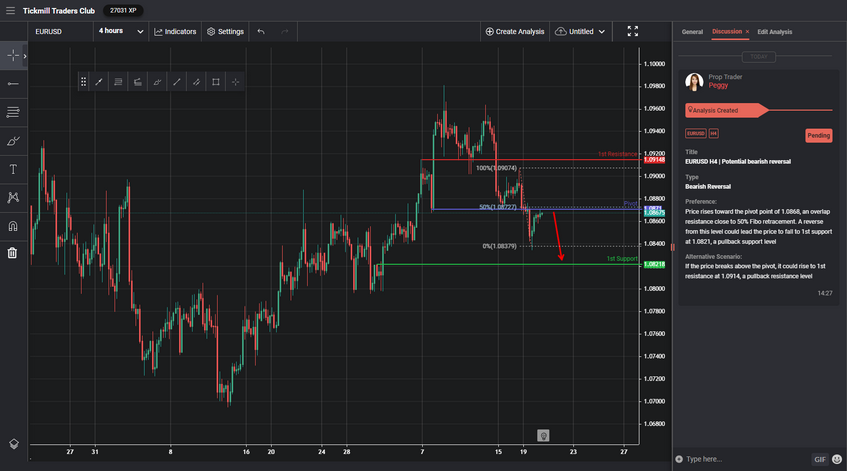The height and width of the screenshot is (471, 847).
Task: Expand the cursor tool options arrow
Action: point(25,56)
